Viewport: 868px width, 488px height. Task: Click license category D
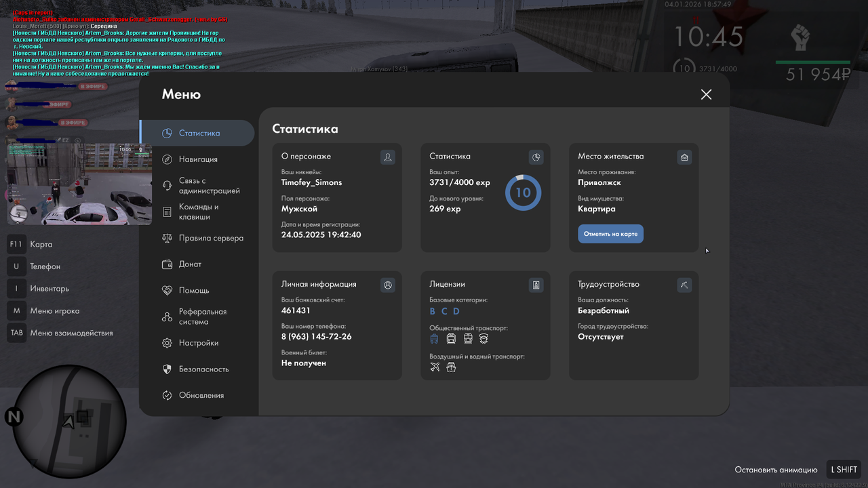[456, 311]
